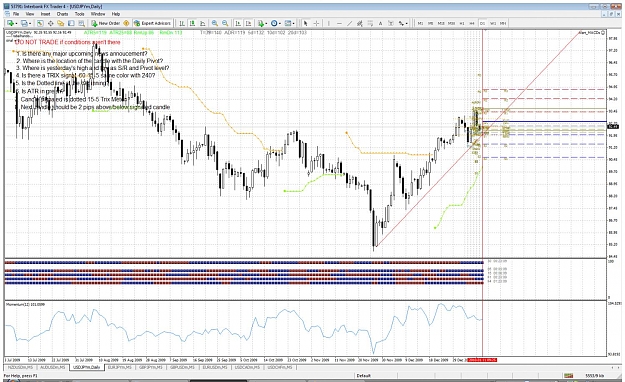Select the equidistant channel tool

click(x=360, y=23)
